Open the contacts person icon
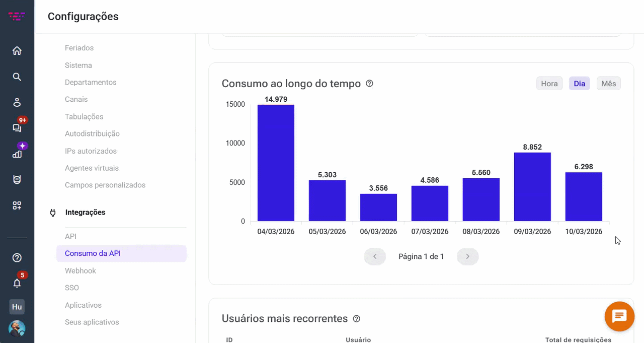This screenshot has height=343, width=644. (x=17, y=103)
